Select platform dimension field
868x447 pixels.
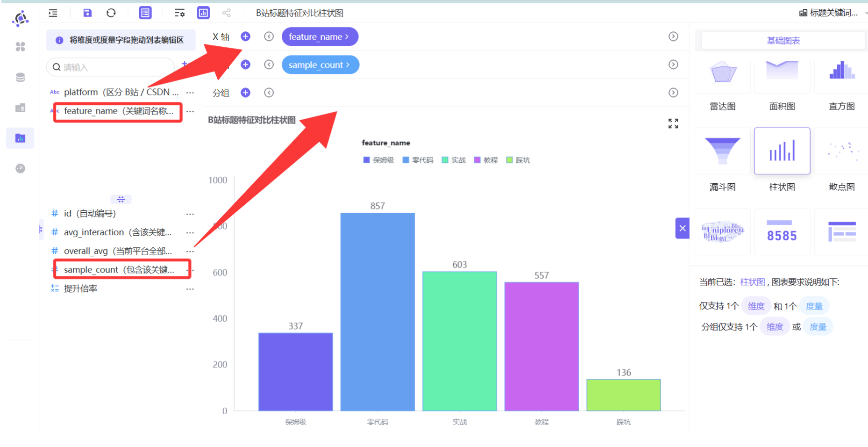tap(121, 92)
